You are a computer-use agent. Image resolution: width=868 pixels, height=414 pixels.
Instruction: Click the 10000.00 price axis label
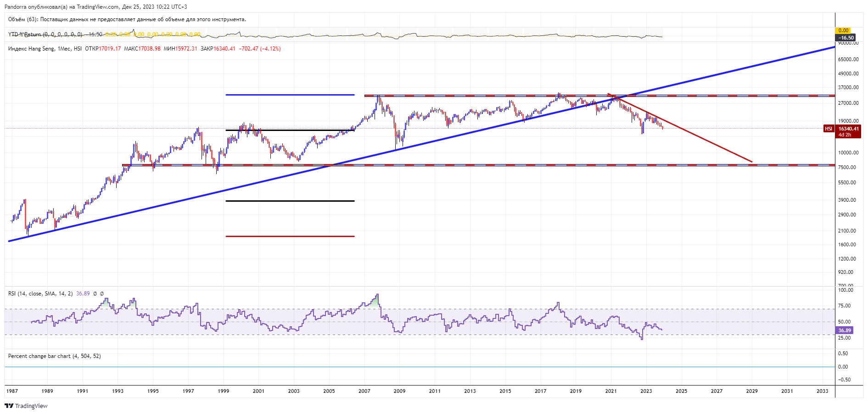point(848,153)
